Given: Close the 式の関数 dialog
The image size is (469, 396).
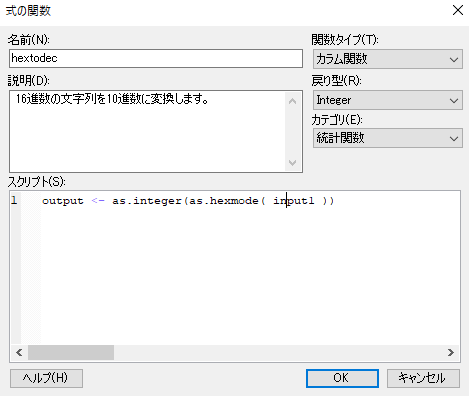Looking at the screenshot, I should click(x=458, y=10).
